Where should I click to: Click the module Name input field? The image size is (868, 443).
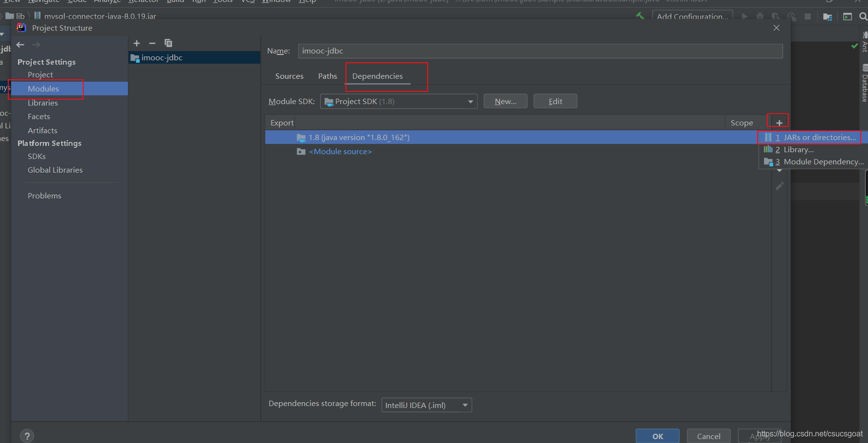click(x=540, y=51)
